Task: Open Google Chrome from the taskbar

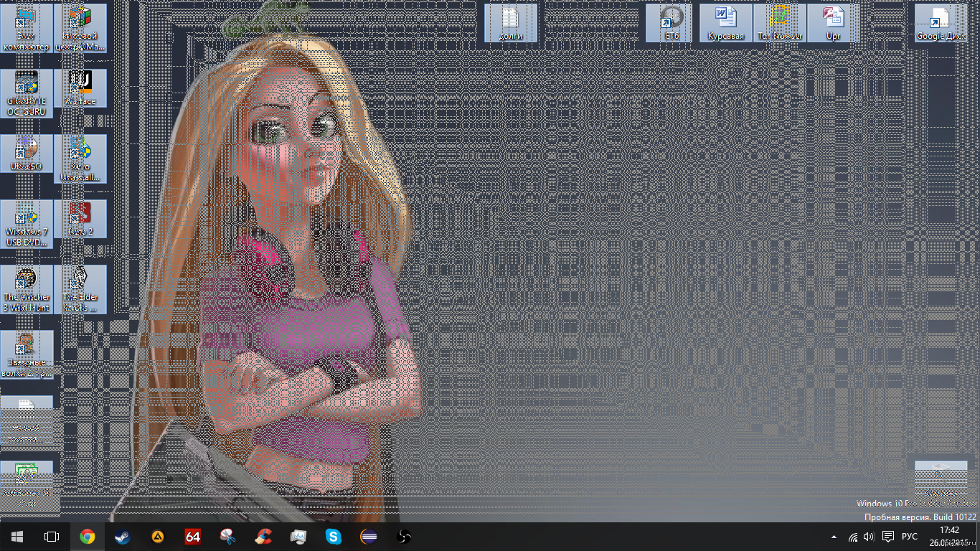Action: click(x=88, y=537)
